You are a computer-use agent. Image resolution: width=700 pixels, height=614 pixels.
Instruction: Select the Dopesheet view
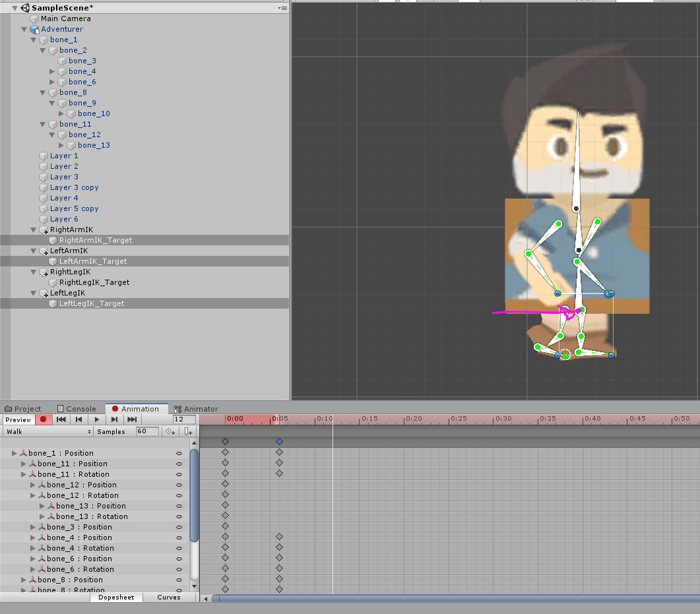[116, 597]
